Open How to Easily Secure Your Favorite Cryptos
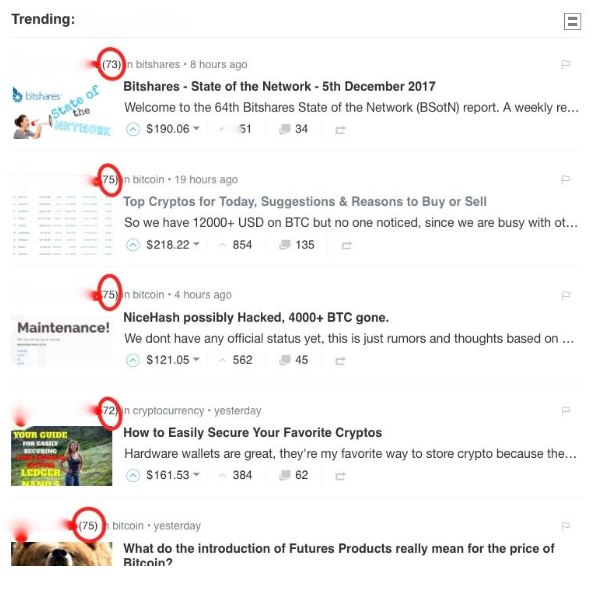This screenshot has height=591, width=598. point(252,433)
